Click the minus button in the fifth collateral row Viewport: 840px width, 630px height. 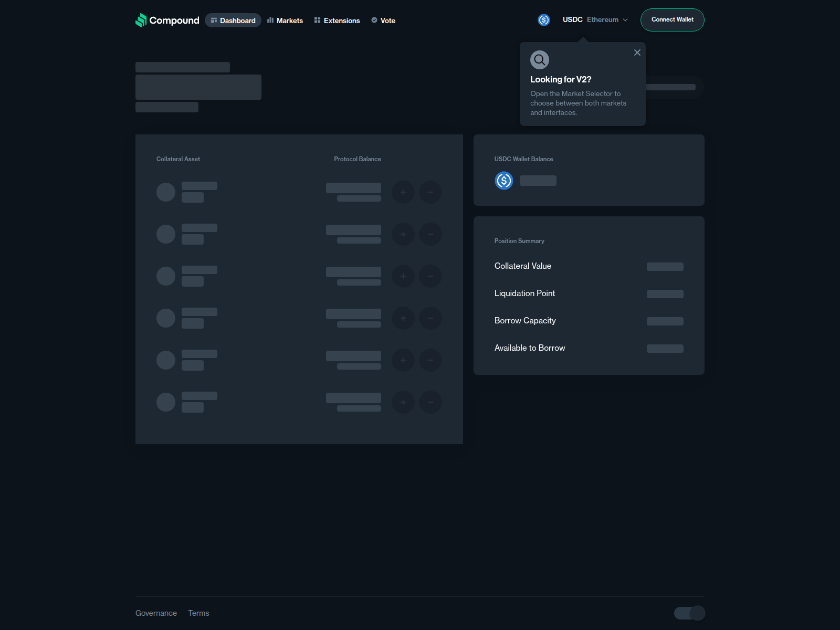[430, 360]
